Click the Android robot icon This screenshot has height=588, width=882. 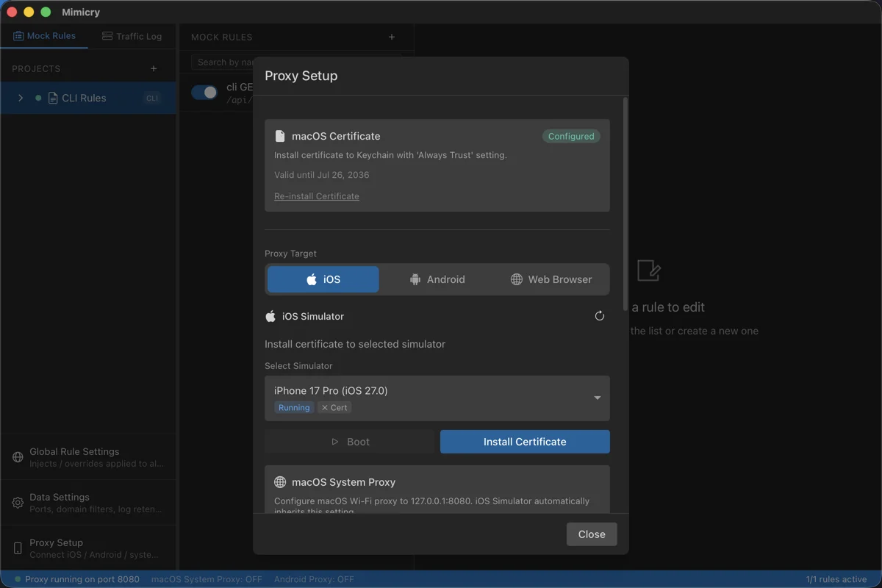(x=415, y=279)
